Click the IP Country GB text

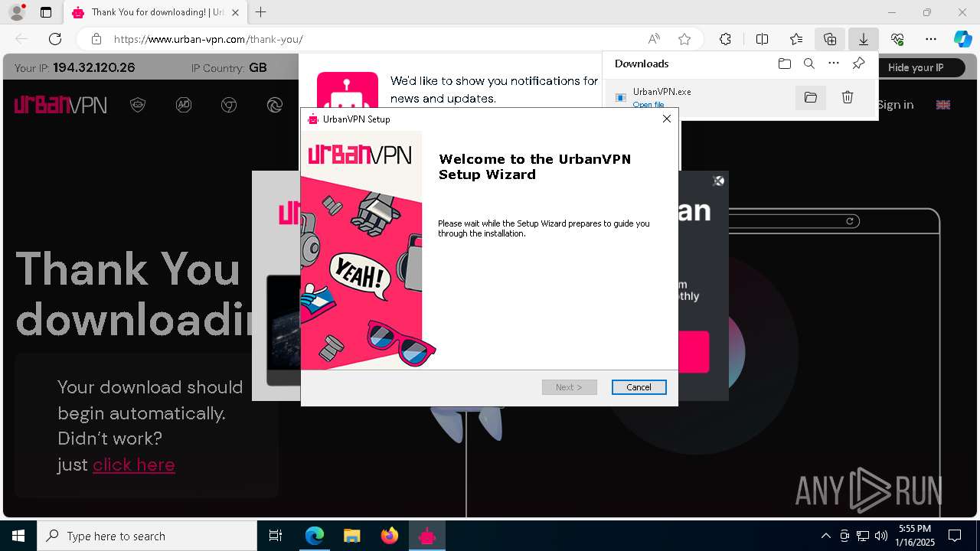pyautogui.click(x=229, y=67)
